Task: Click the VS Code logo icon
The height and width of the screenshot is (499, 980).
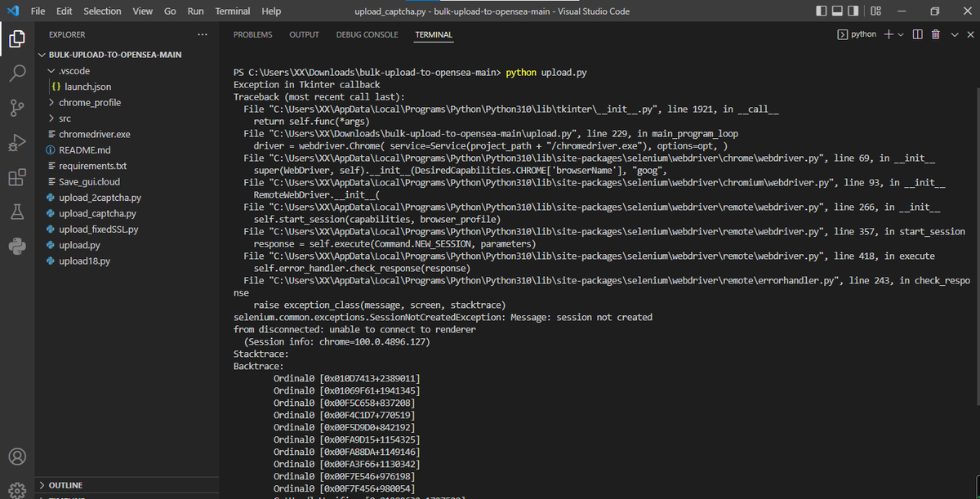Action: [x=12, y=11]
